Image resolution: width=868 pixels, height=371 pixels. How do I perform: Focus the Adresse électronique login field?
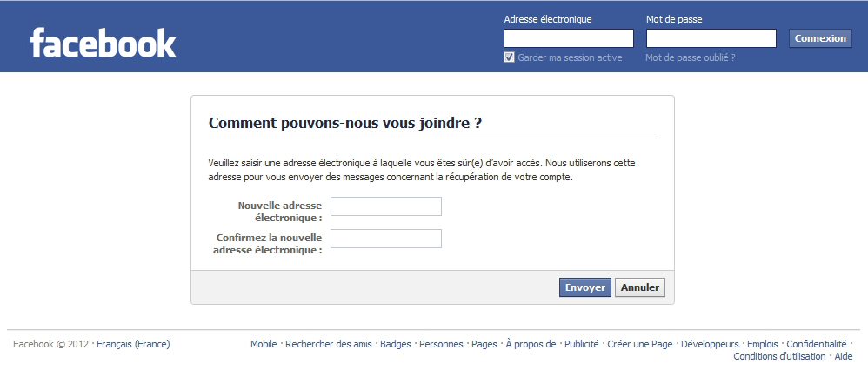click(569, 38)
